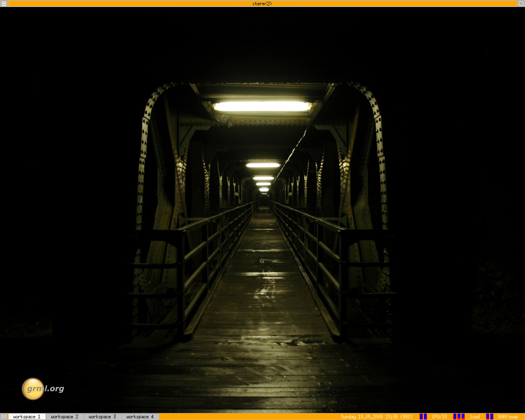Click the load meter bars
Viewport: 525px width, 420px height.
point(459,417)
